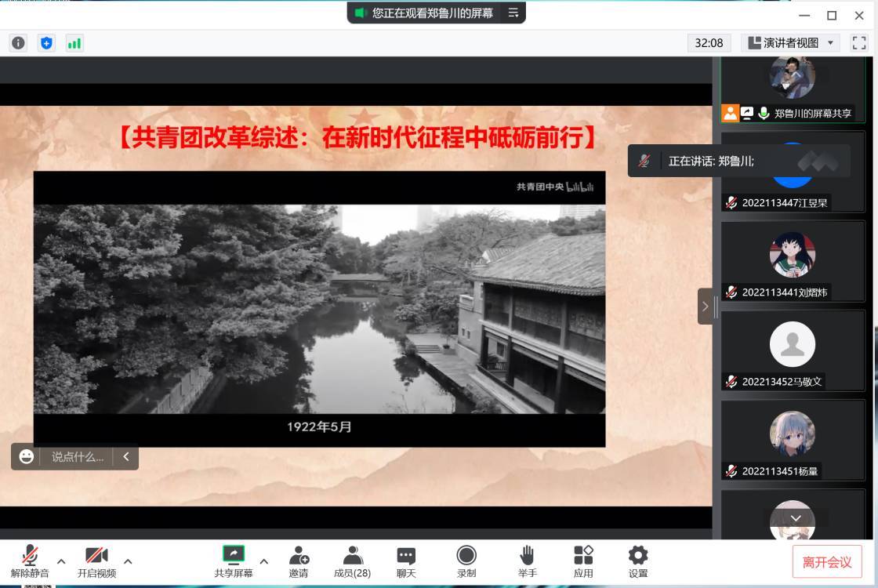
Task: Click the 说点什么... chat input field
Action: 77,456
